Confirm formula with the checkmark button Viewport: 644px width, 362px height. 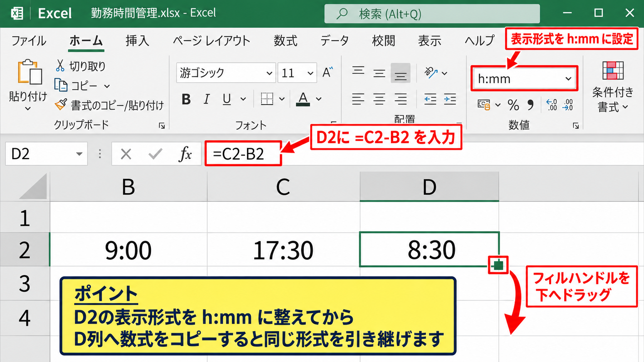coord(155,154)
